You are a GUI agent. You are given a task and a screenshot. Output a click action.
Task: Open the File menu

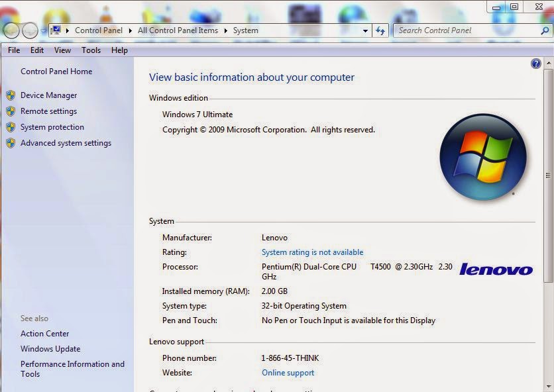tap(14, 50)
